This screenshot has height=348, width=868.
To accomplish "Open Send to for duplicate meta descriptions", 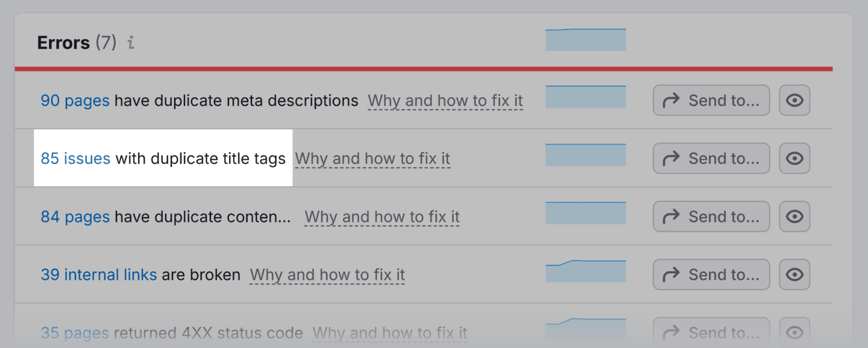I will [x=711, y=100].
